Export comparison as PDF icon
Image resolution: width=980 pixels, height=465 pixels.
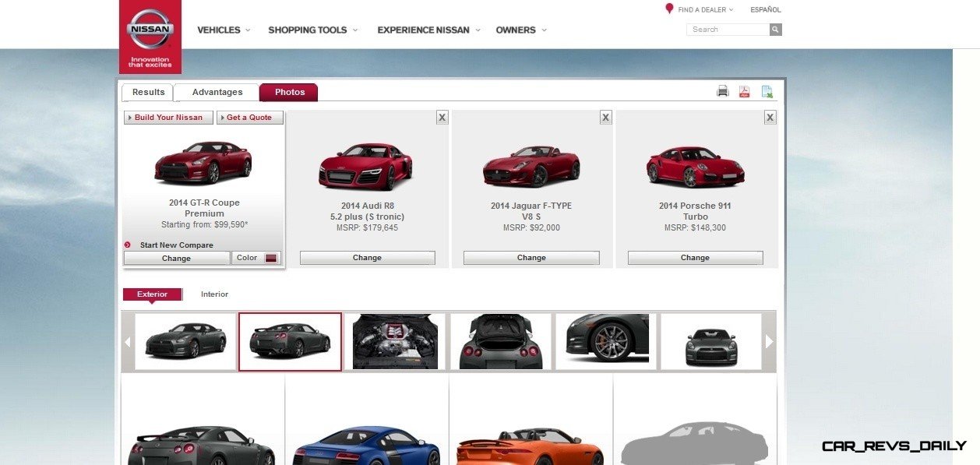pos(745,92)
